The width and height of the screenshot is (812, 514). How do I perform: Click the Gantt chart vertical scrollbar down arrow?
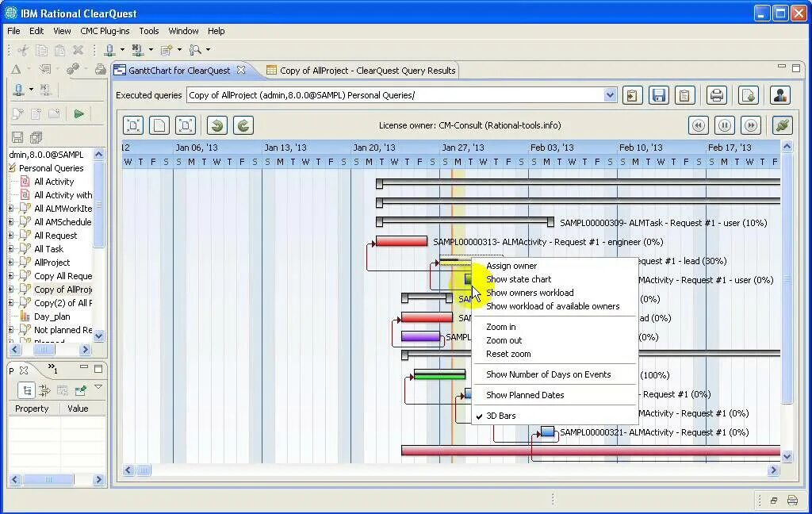pyautogui.click(x=787, y=456)
